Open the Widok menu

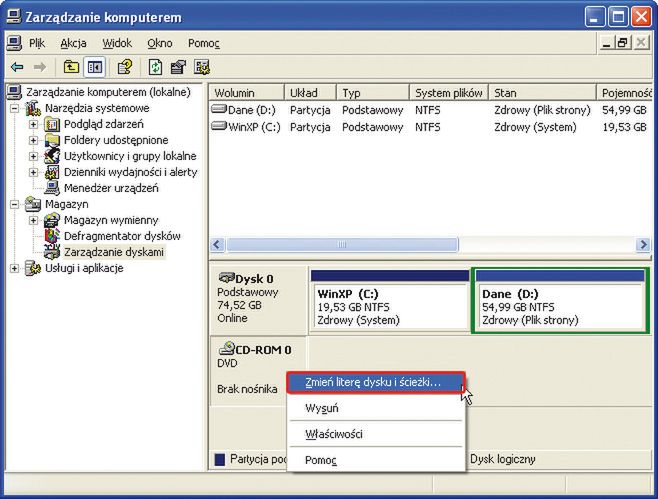pyautogui.click(x=117, y=43)
